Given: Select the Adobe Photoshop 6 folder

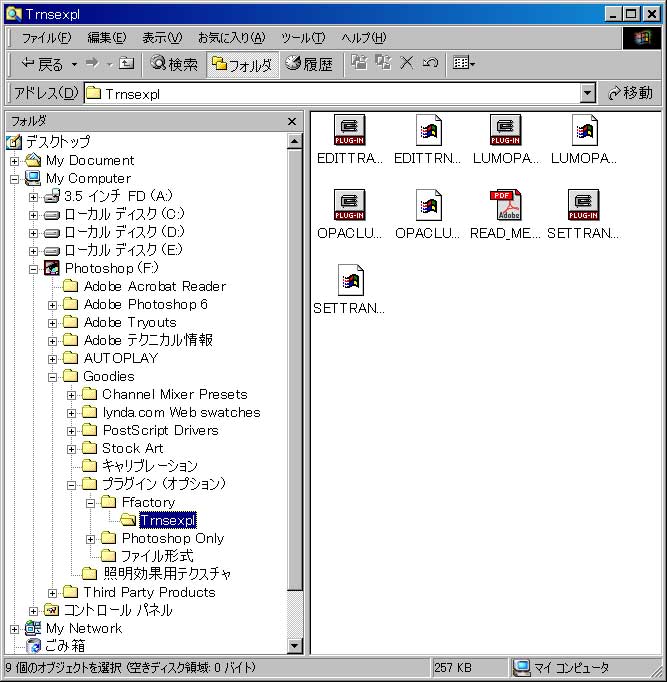Looking at the screenshot, I should 146,304.
